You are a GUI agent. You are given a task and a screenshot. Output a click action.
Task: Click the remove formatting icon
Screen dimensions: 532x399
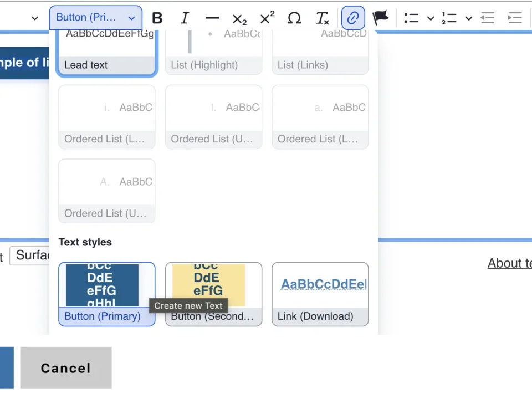pos(322,18)
